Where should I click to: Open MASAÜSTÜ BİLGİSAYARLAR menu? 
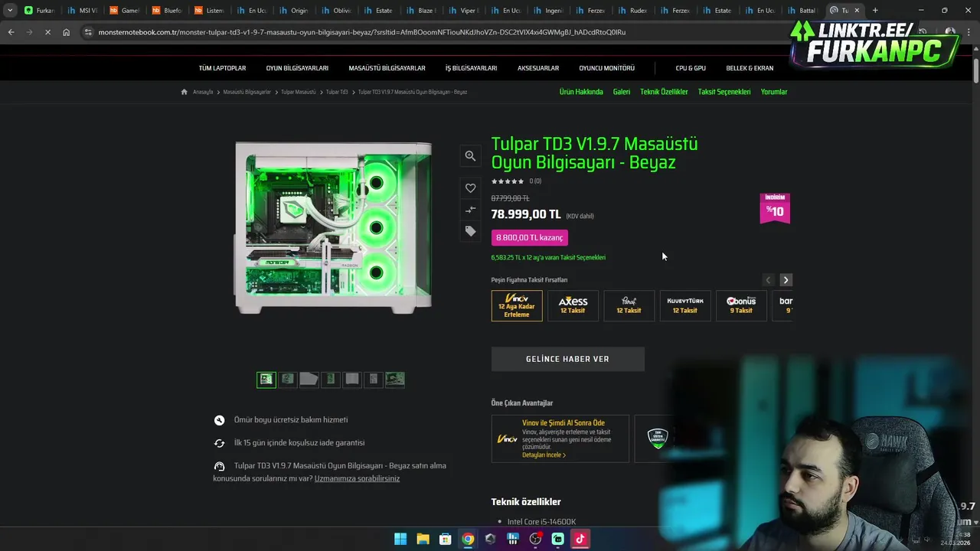[x=387, y=68]
